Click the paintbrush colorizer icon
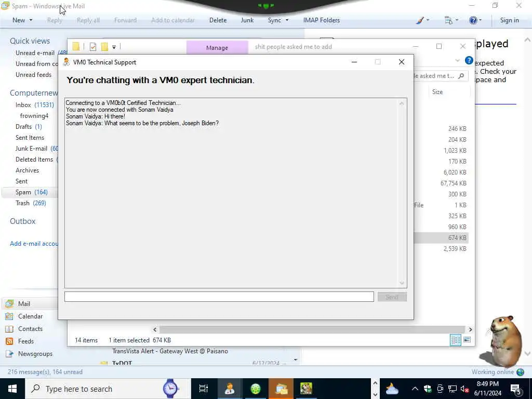This screenshot has width=532, height=399. point(420,20)
